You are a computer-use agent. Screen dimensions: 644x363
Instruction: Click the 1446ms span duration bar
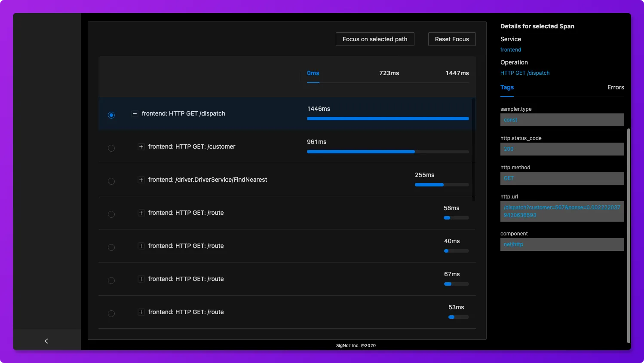click(x=388, y=119)
